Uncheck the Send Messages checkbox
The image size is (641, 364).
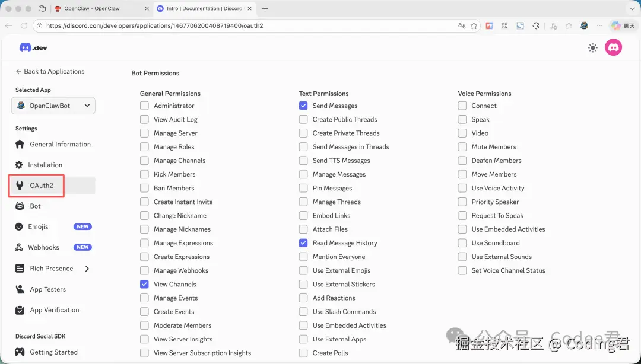click(303, 106)
